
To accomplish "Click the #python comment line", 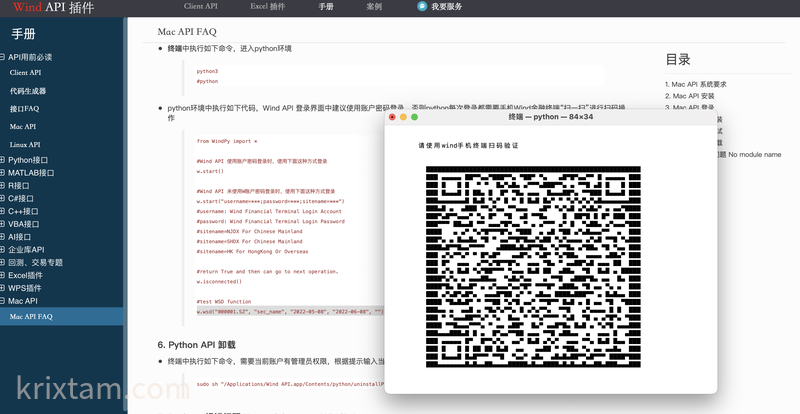I will point(207,81).
